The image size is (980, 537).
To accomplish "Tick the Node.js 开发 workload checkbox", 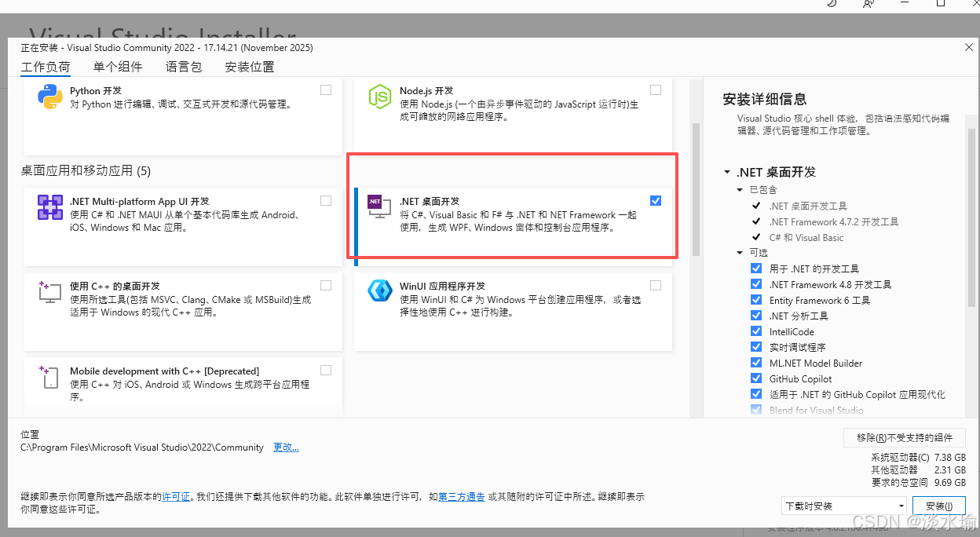I will click(x=656, y=90).
